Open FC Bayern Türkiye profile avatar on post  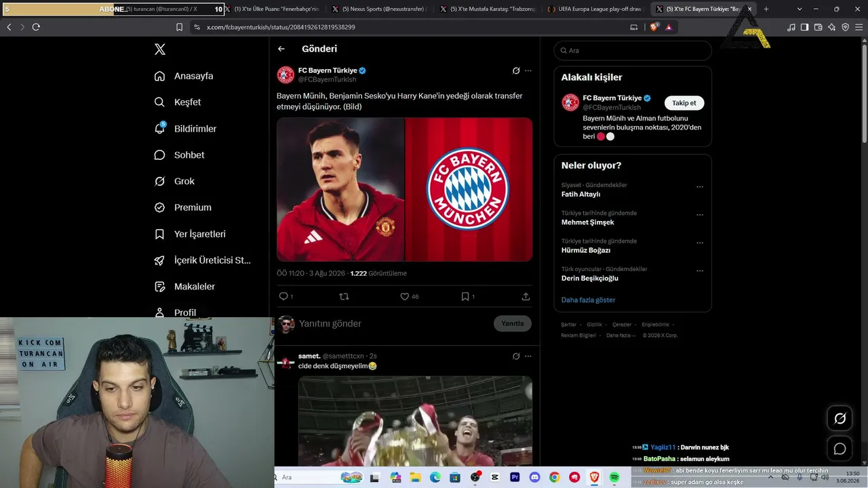[x=285, y=75]
